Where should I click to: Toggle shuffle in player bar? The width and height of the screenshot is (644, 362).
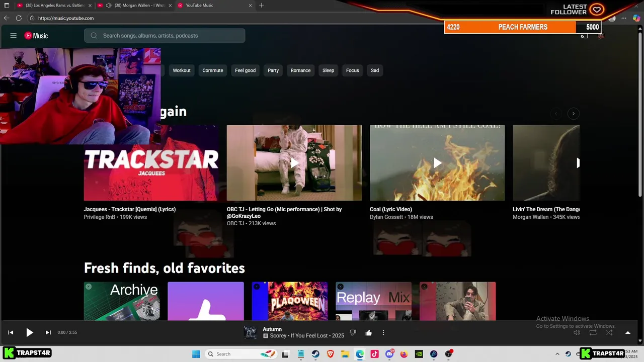(x=609, y=332)
